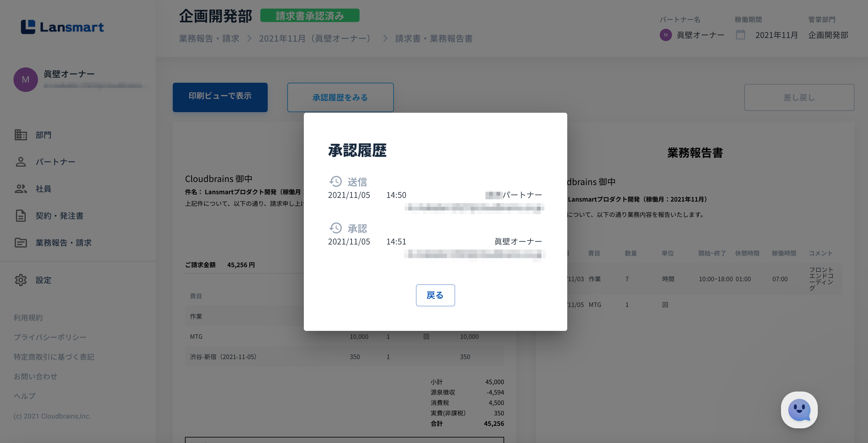Open the 部門 building icon

pos(21,135)
